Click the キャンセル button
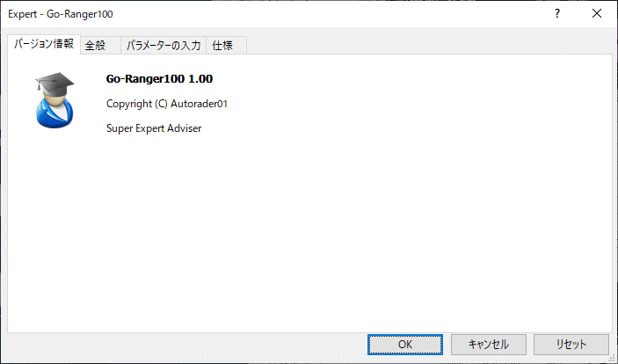This screenshot has height=364, width=618. click(488, 345)
